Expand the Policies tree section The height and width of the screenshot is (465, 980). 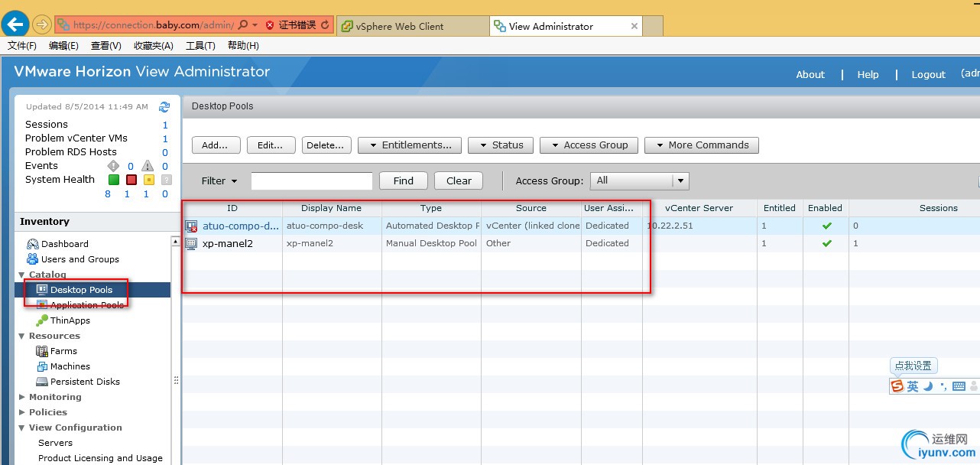21,412
